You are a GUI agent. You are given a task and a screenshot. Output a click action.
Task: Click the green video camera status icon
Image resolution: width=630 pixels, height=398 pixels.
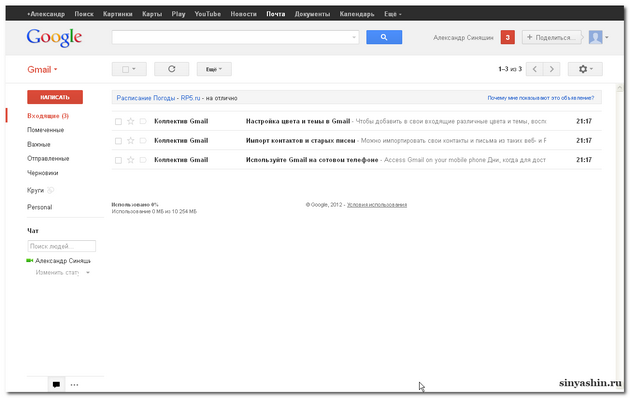29,261
